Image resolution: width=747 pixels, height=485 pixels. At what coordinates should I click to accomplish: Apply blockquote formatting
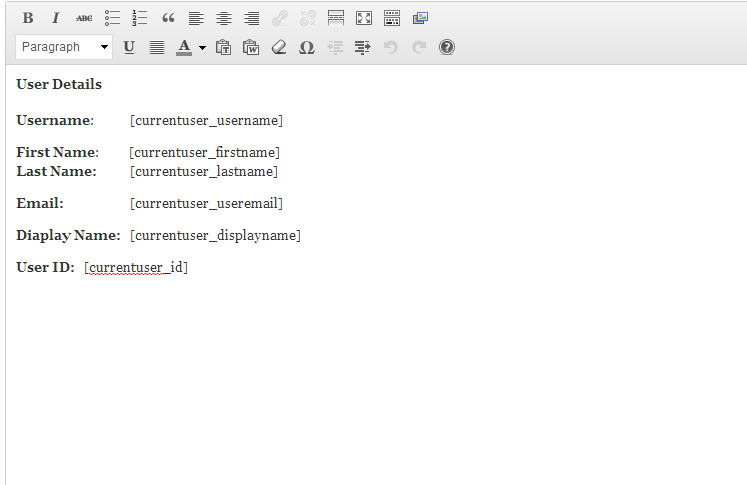point(168,18)
